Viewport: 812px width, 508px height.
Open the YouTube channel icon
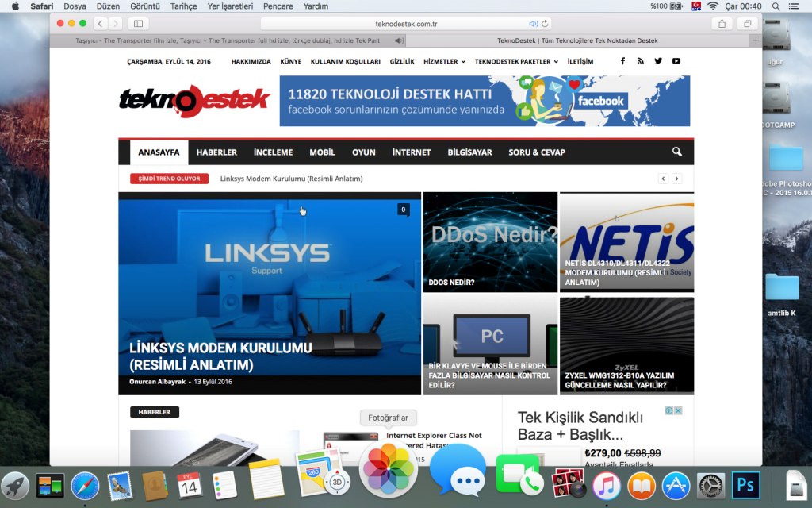tap(676, 60)
